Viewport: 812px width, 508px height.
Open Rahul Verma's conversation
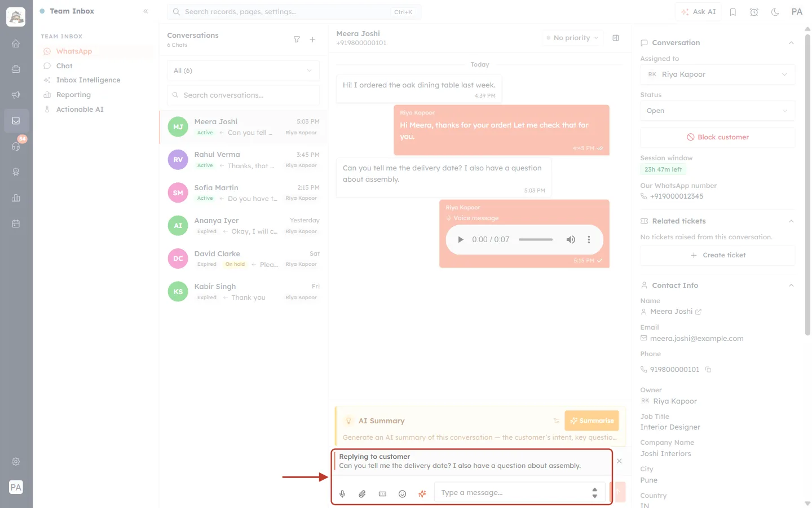(x=244, y=160)
